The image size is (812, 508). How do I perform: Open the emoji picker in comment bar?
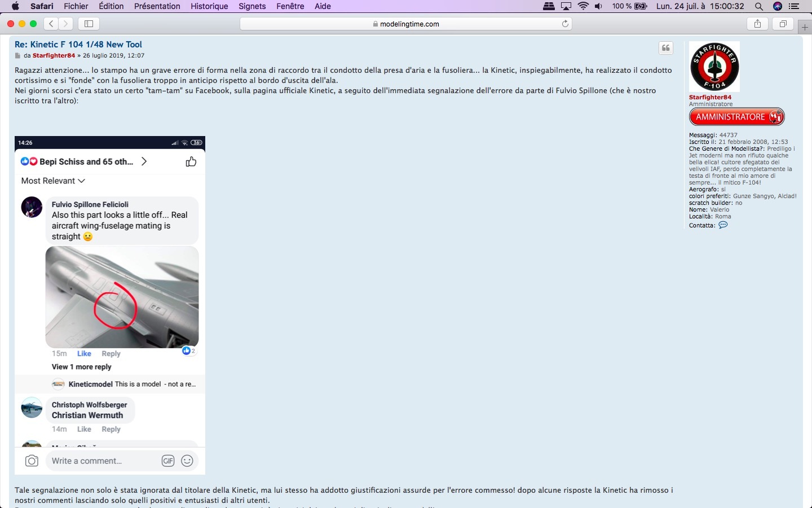(187, 461)
